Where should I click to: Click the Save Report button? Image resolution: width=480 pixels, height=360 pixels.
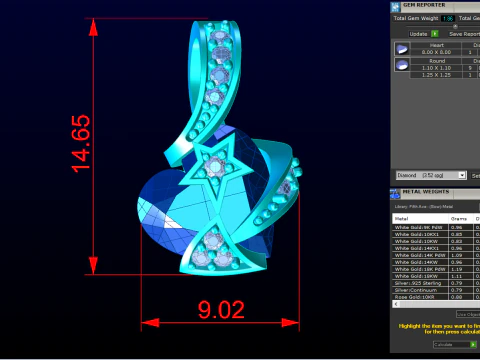(x=464, y=34)
